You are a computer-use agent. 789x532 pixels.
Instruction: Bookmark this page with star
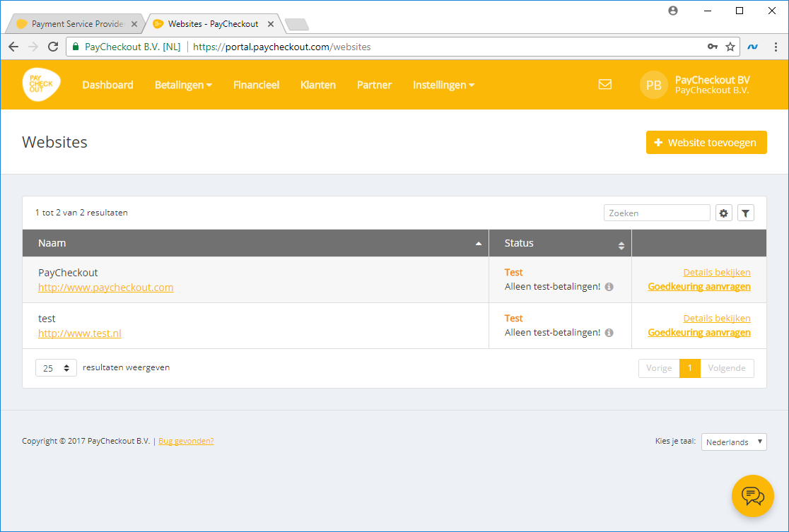[730, 47]
